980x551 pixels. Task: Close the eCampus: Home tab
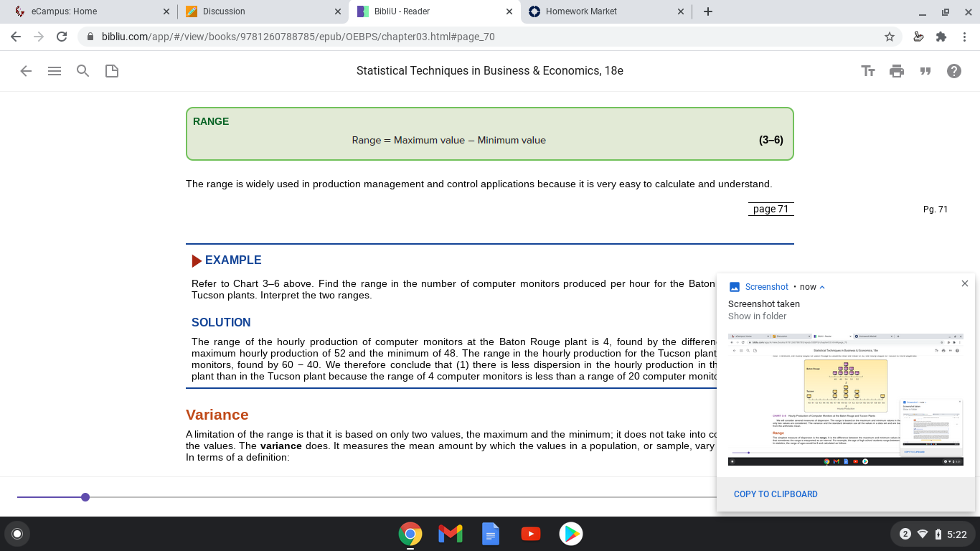tap(166, 11)
